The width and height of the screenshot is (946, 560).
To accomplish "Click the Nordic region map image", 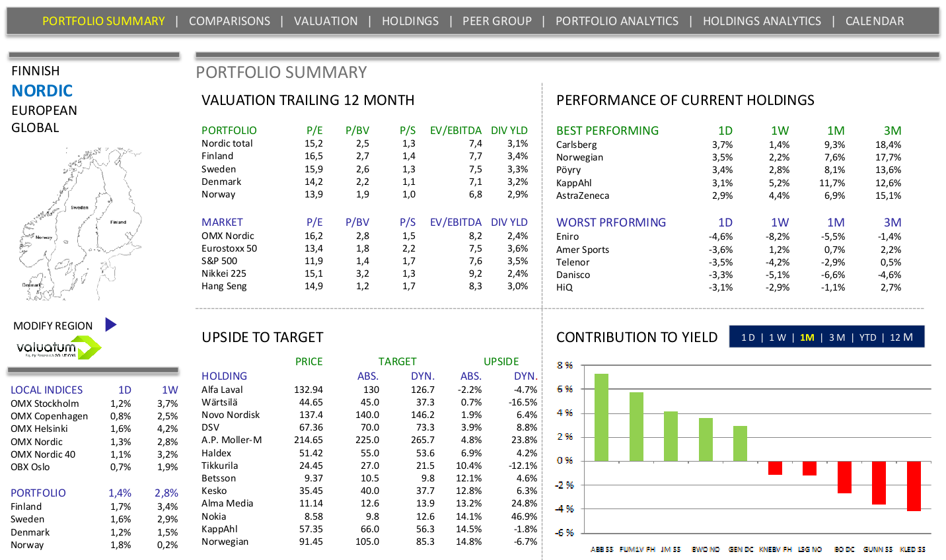I will click(x=80, y=225).
